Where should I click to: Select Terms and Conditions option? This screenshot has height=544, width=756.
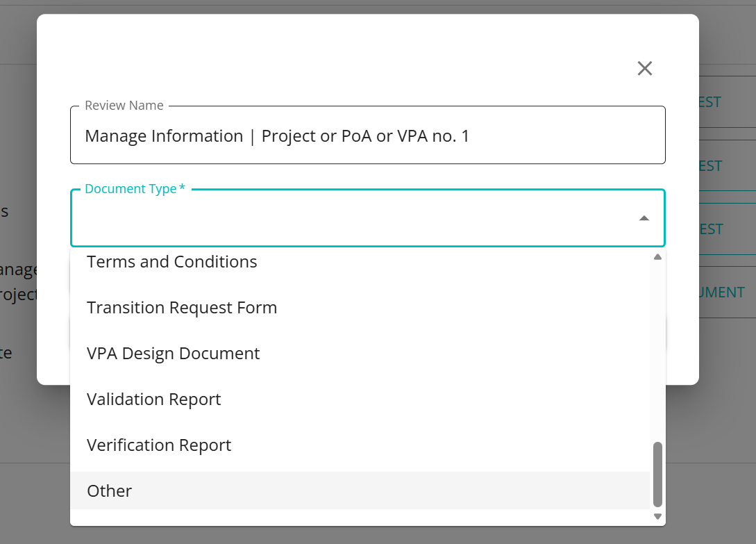172,262
